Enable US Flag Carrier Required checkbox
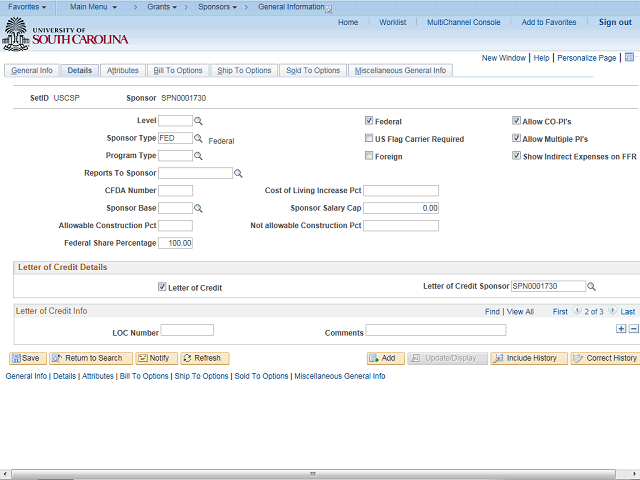 (x=369, y=138)
